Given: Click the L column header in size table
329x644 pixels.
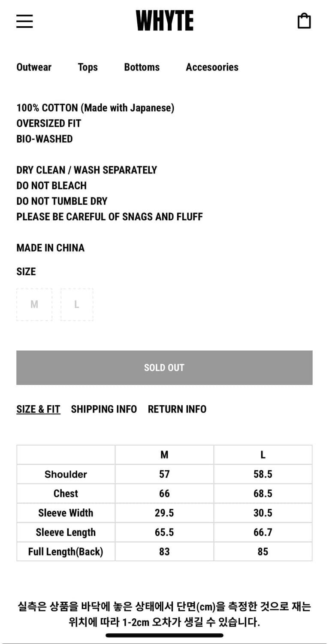Looking at the screenshot, I should (x=263, y=455).
